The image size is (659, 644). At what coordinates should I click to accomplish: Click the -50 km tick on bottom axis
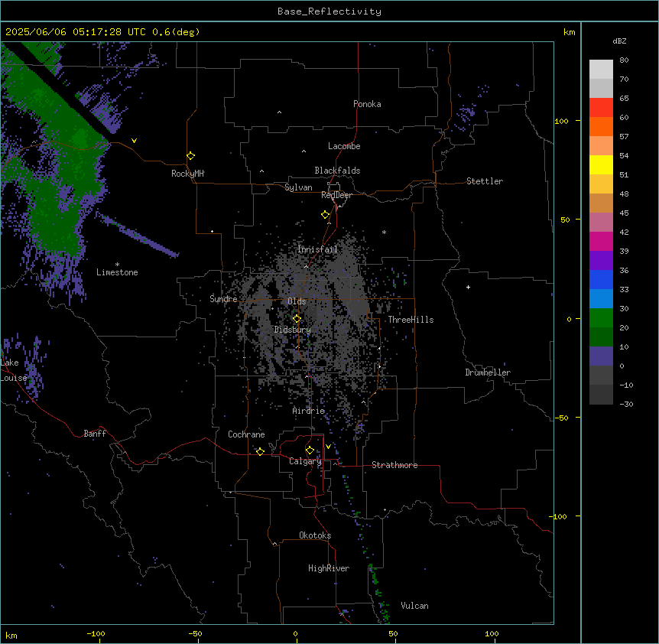point(195,633)
